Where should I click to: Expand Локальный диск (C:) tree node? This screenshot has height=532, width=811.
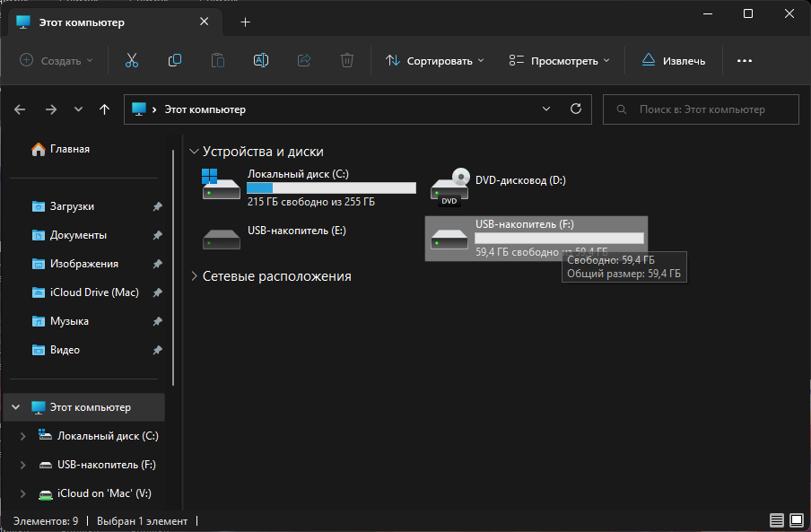22,436
